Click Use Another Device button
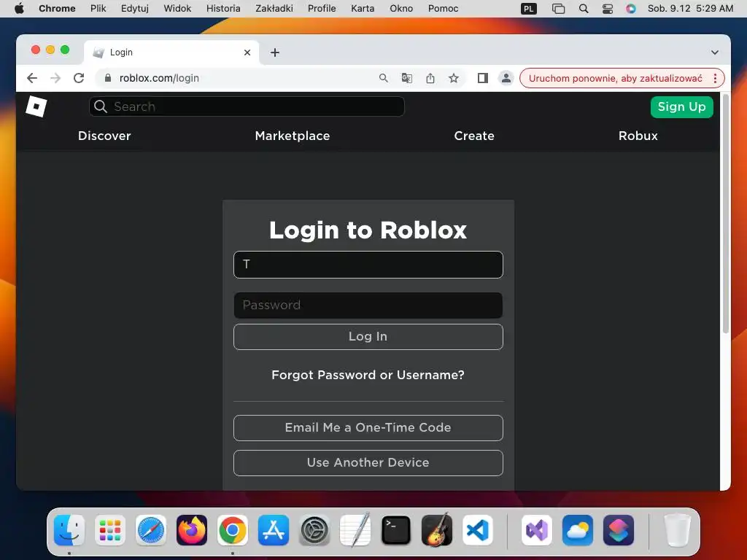747x560 pixels. tap(368, 463)
